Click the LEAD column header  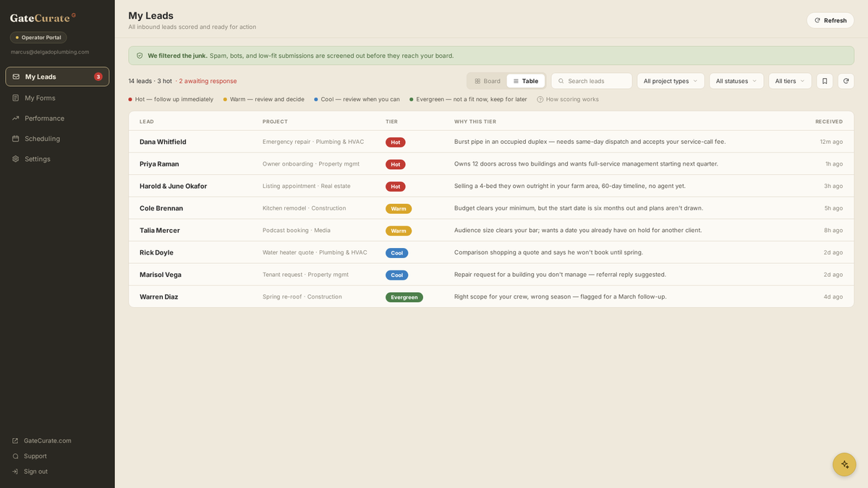pos(147,121)
